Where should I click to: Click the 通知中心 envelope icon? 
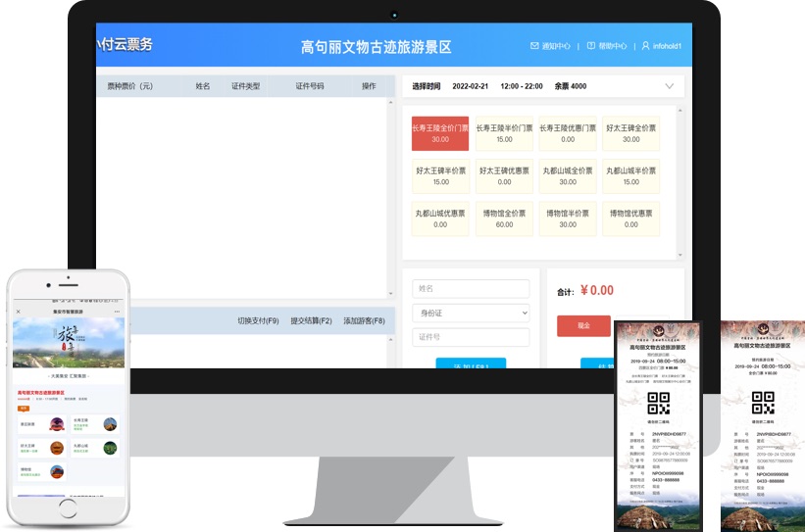(534, 46)
